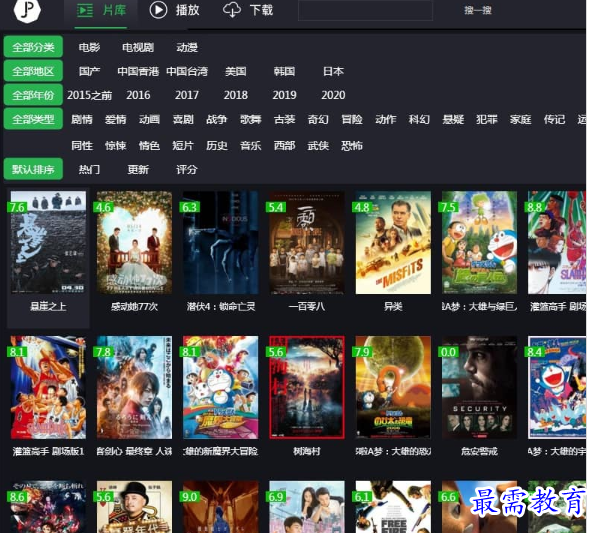The image size is (594, 533).
Task: Open the 下载 download tab
Action: coord(248,10)
